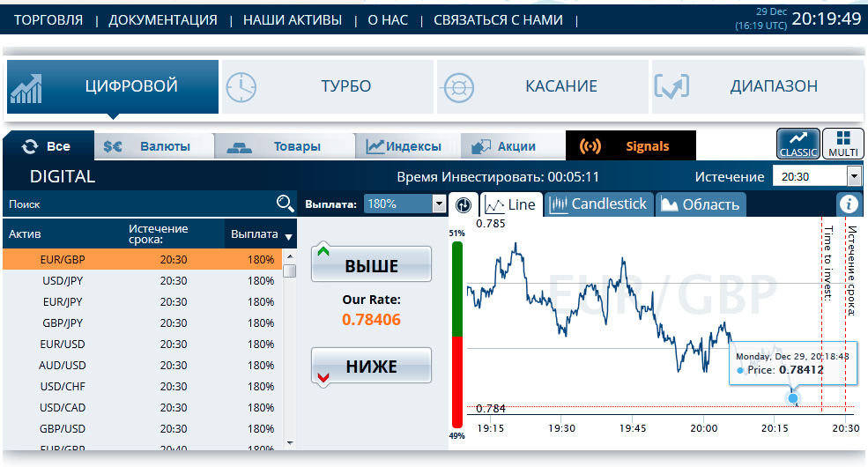Open the Выплата 180% dropdown

tap(439, 204)
